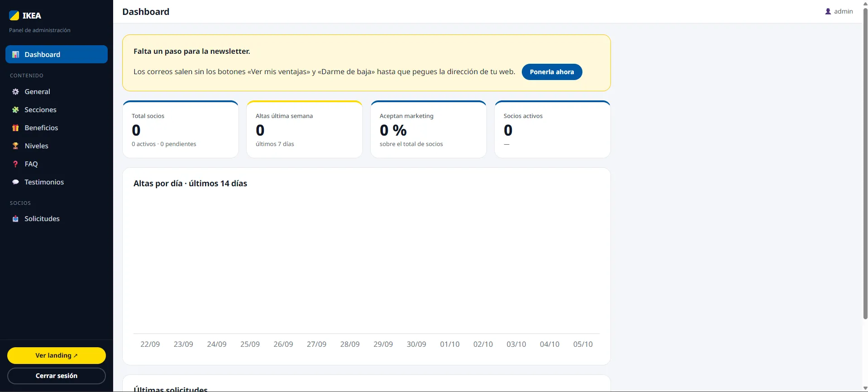Click the "Altas por día · últimos 14 días" title
Viewport: 868px width, 392px height.
point(190,184)
